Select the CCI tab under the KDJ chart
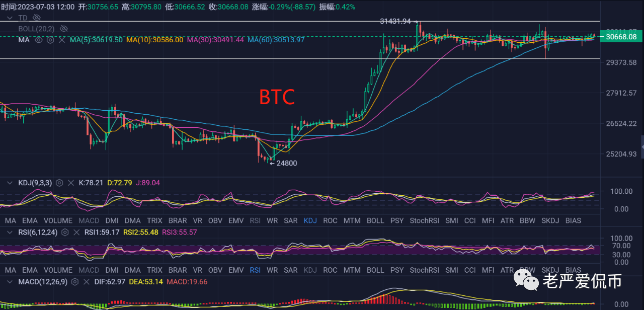 click(x=470, y=220)
